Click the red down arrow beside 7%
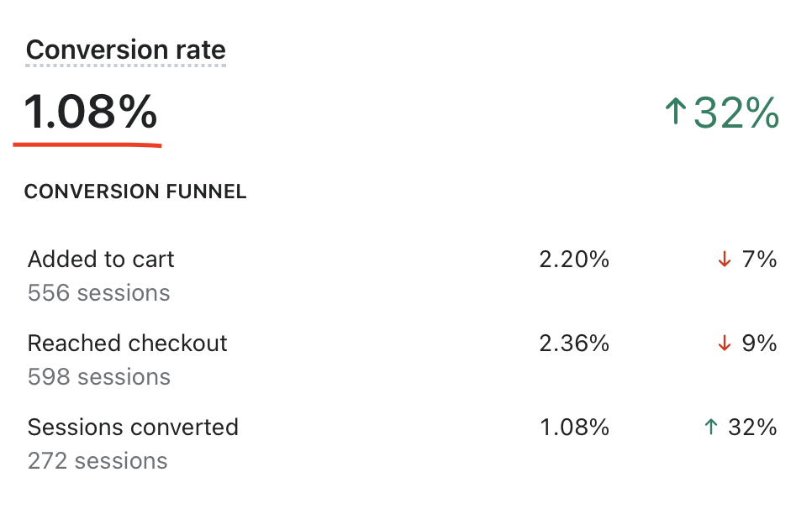812x509 pixels. tap(725, 259)
